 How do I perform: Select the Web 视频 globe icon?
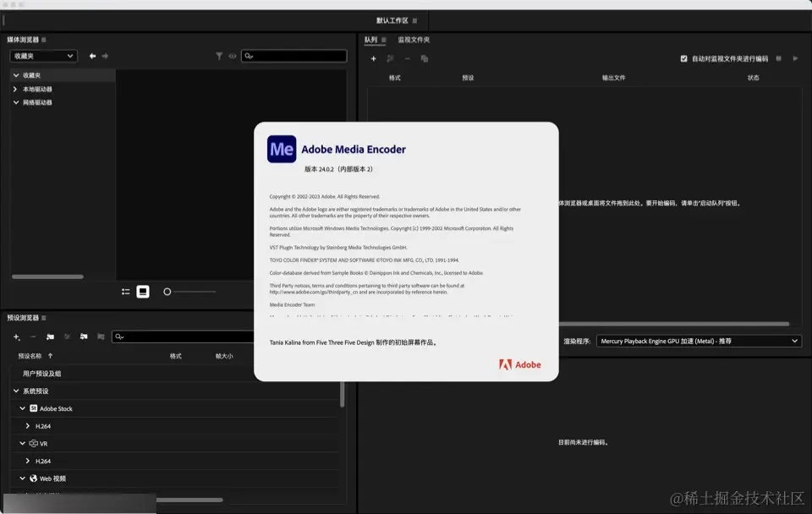tap(34, 478)
